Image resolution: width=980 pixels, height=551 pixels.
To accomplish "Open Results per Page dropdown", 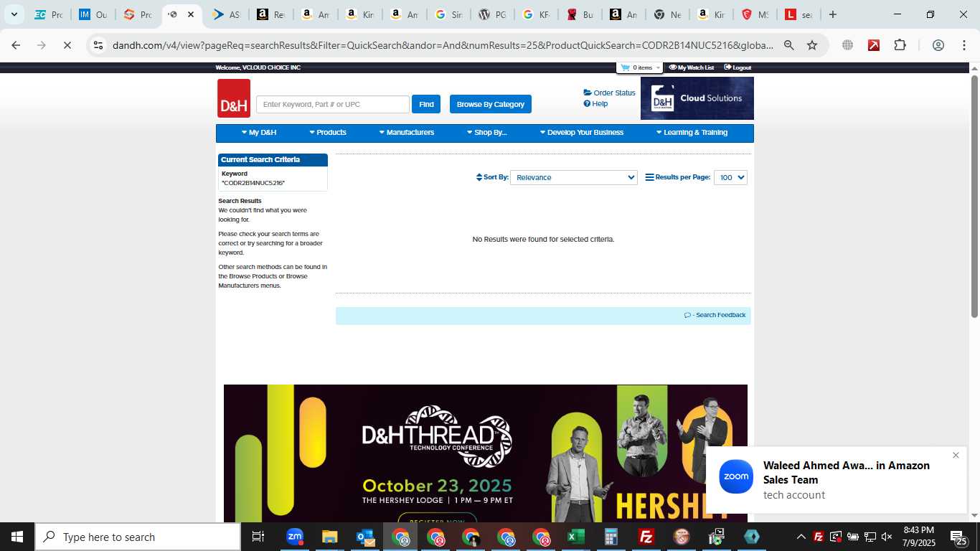I will click(730, 177).
